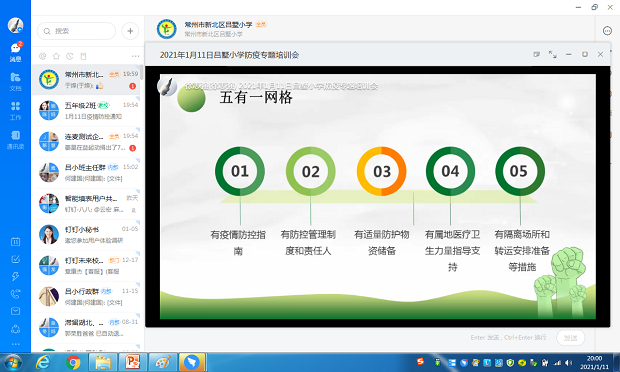620x372 pixels.
Task: Open the Work (工作) section
Action: pyautogui.click(x=15, y=111)
